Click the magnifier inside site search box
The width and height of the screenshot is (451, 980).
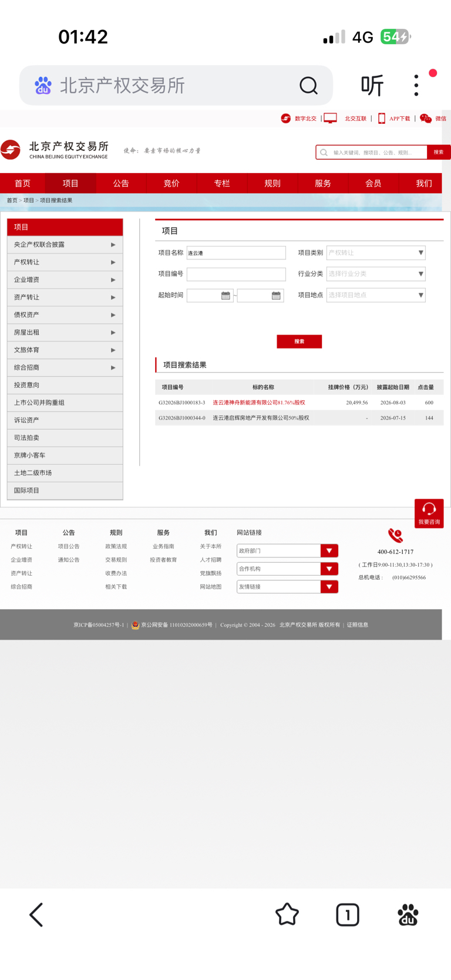click(x=324, y=153)
